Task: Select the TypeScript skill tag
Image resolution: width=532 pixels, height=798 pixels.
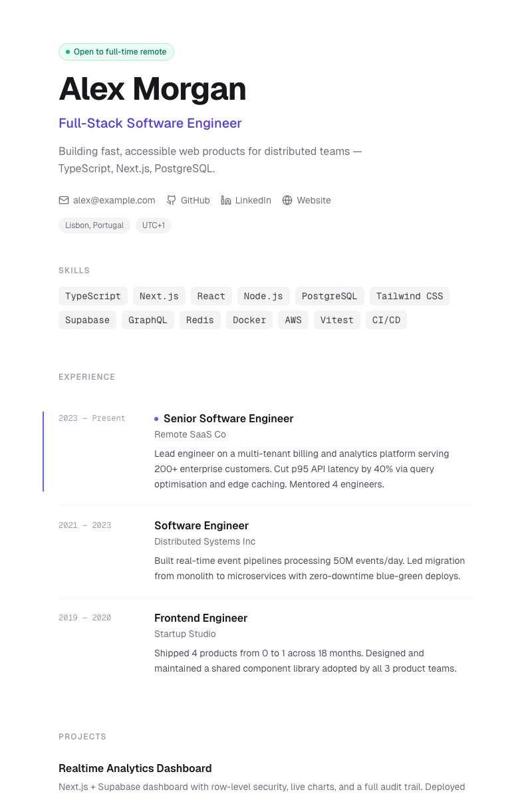Action: pos(93,296)
